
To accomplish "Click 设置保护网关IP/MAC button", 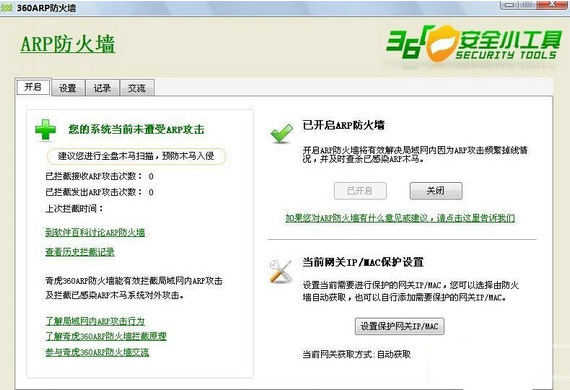I will click(400, 326).
